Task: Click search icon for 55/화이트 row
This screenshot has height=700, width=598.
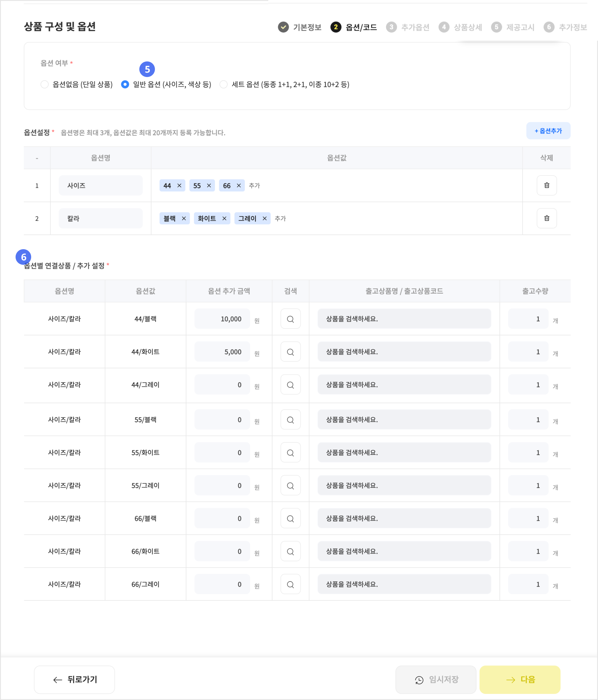Action: (x=290, y=453)
